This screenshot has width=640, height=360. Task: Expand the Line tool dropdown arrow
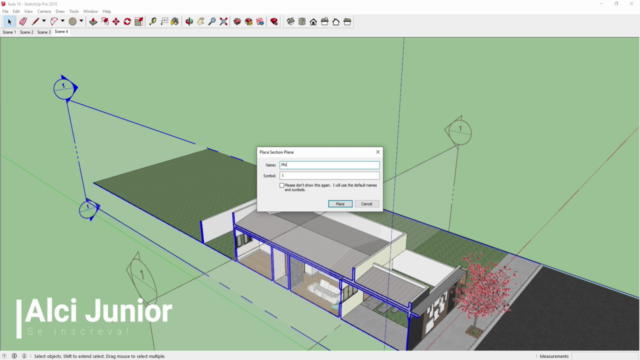(x=44, y=21)
